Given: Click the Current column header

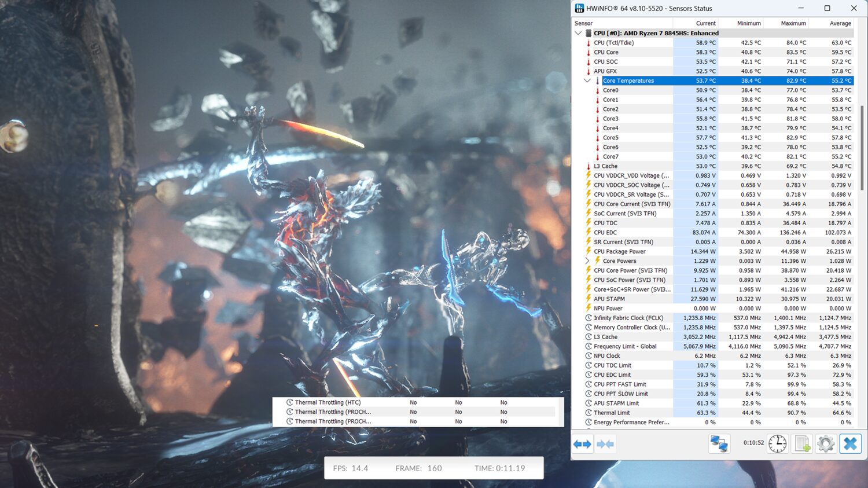Looking at the screenshot, I should 696,23.
